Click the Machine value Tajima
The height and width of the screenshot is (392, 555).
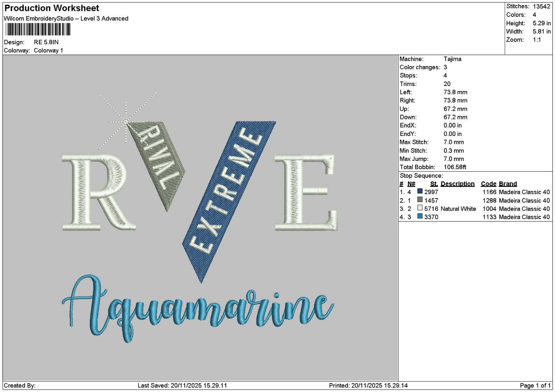pyautogui.click(x=452, y=59)
